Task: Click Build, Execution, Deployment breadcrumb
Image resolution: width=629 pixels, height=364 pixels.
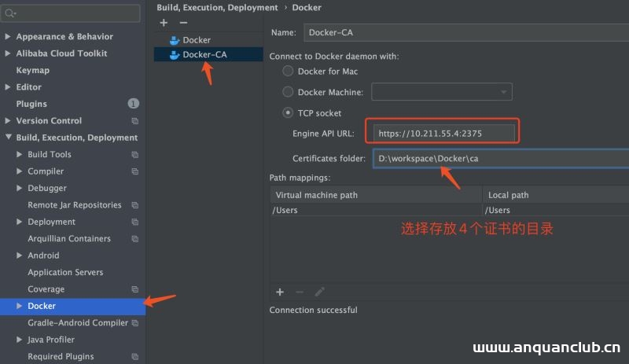Action: [217, 8]
